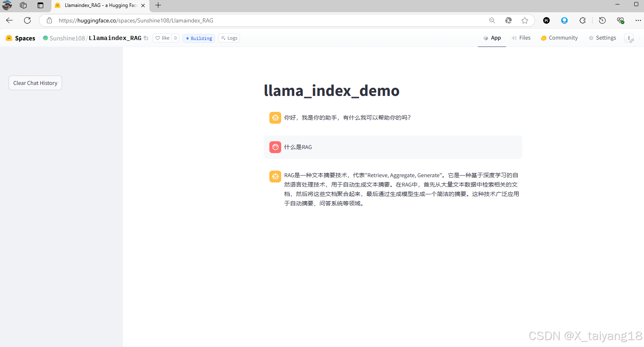Reload the page with refresh icon

(27, 20)
